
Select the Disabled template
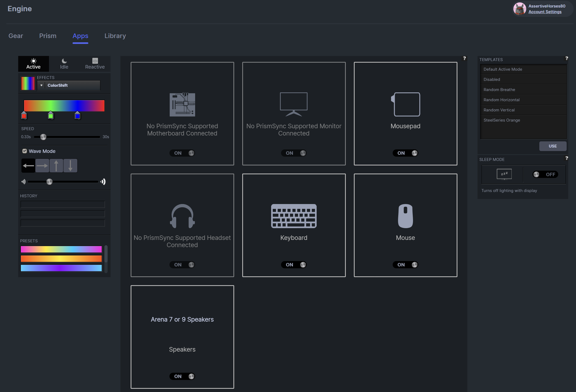point(524,80)
